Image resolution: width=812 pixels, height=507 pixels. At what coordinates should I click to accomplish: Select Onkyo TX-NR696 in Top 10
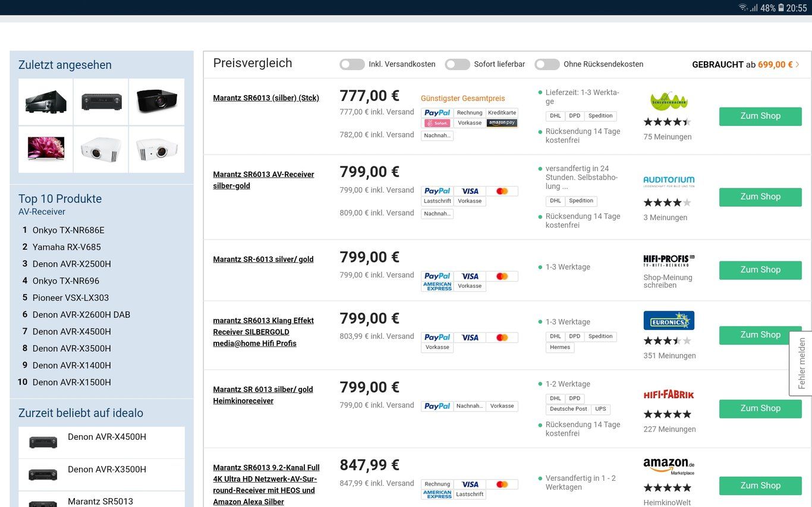pyautogui.click(x=66, y=281)
